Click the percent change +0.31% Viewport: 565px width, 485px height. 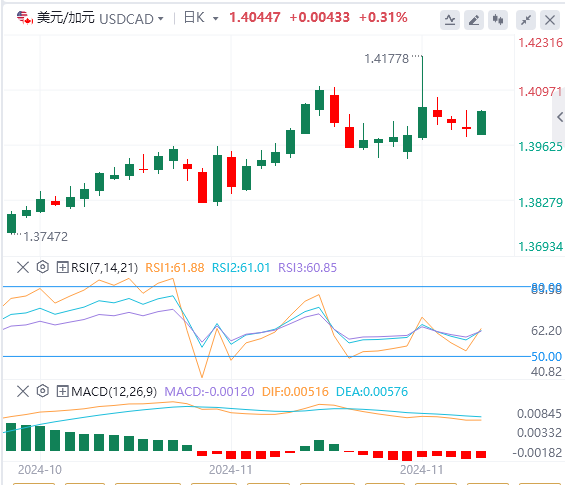point(383,17)
